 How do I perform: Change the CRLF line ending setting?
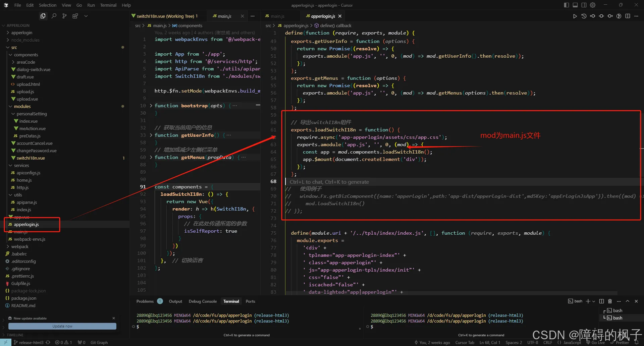point(548,342)
